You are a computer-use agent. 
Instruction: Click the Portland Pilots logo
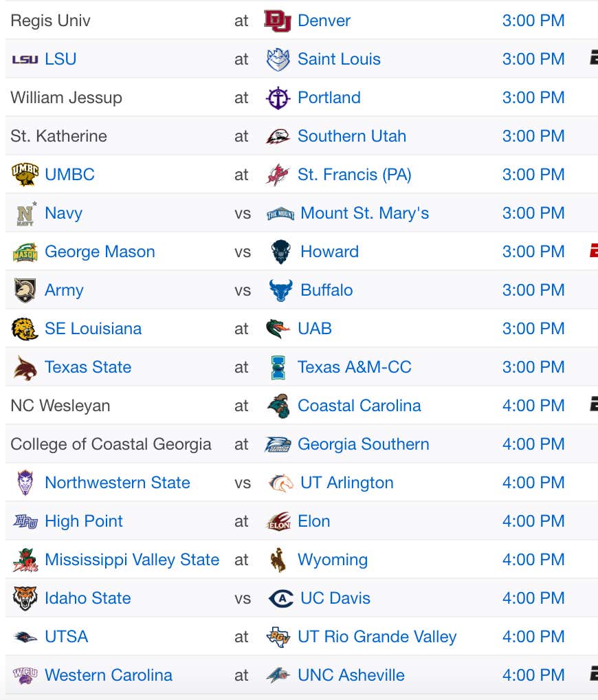(x=278, y=98)
